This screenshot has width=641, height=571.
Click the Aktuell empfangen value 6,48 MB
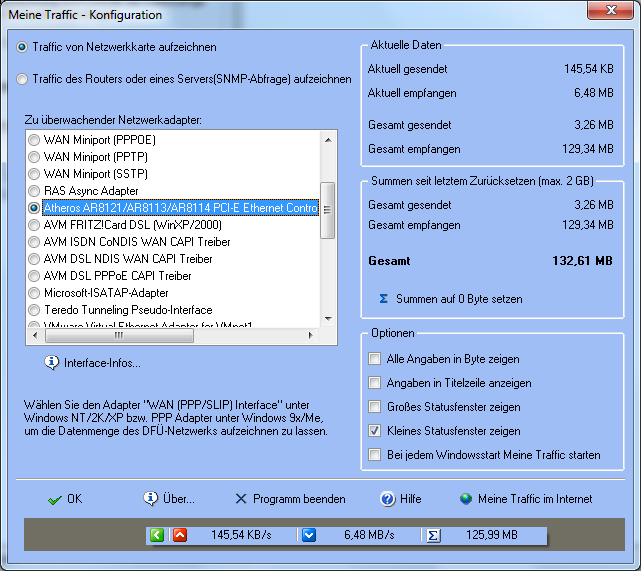594,93
